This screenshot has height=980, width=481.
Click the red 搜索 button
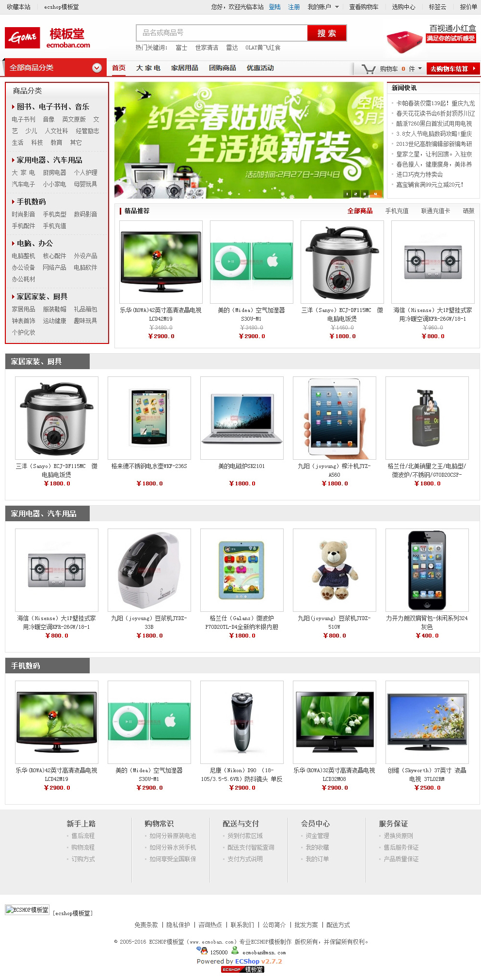[x=327, y=33]
